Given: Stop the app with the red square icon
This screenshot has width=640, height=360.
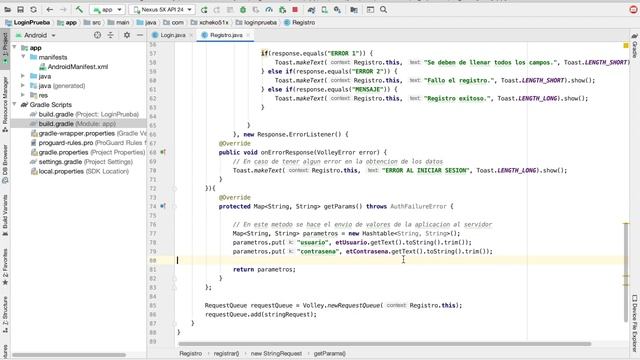Looking at the screenshot, I should (x=295, y=9).
